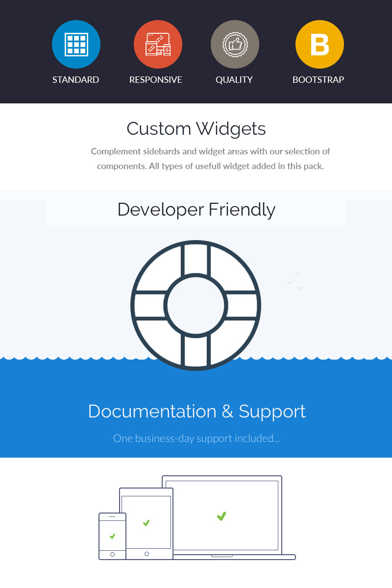Viewport: 392px width, 588px height.
Task: Click the small birds illustration
Action: 294,281
